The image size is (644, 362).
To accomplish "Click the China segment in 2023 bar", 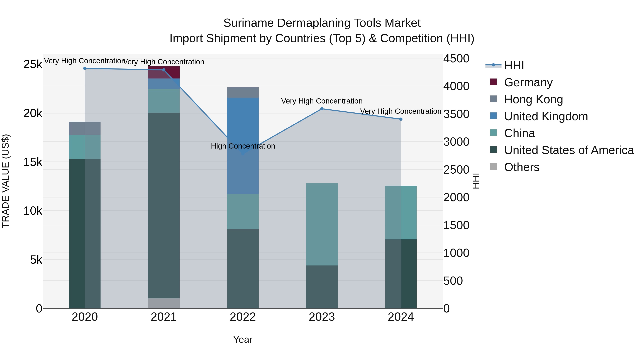I will (x=322, y=224).
